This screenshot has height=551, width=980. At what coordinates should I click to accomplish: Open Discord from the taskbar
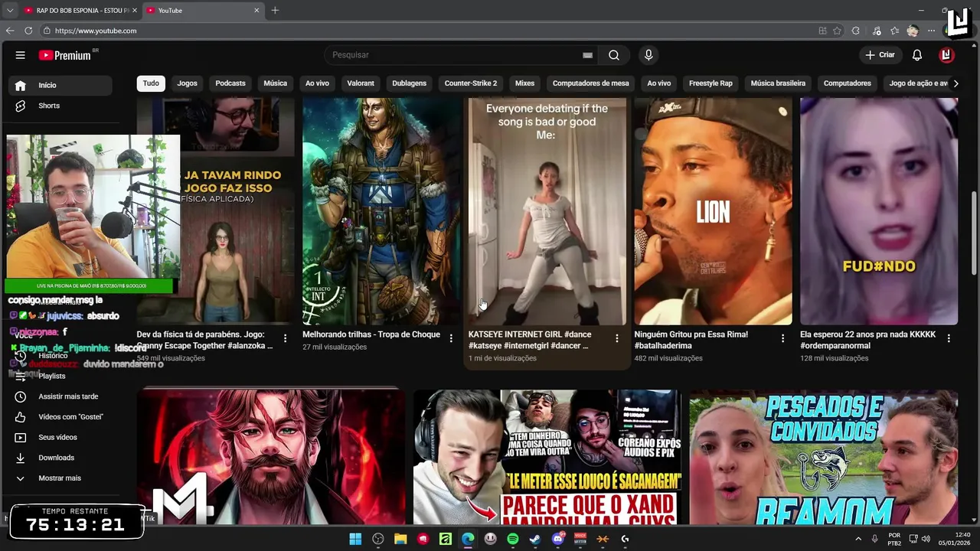point(558,539)
